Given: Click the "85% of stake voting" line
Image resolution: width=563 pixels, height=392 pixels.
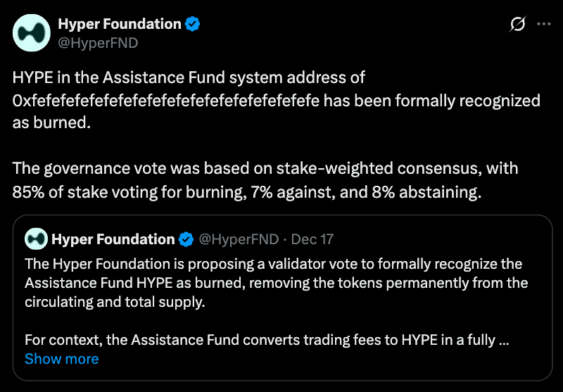Looking at the screenshot, I should [246, 192].
